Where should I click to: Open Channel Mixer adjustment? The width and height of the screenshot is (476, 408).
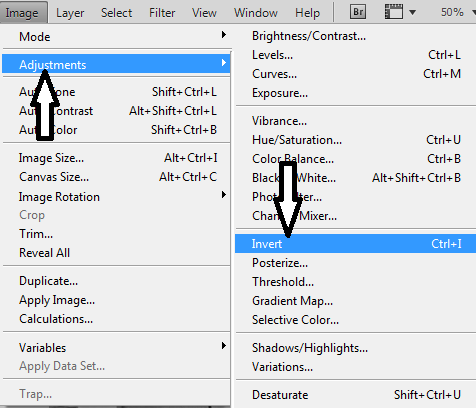(355, 216)
